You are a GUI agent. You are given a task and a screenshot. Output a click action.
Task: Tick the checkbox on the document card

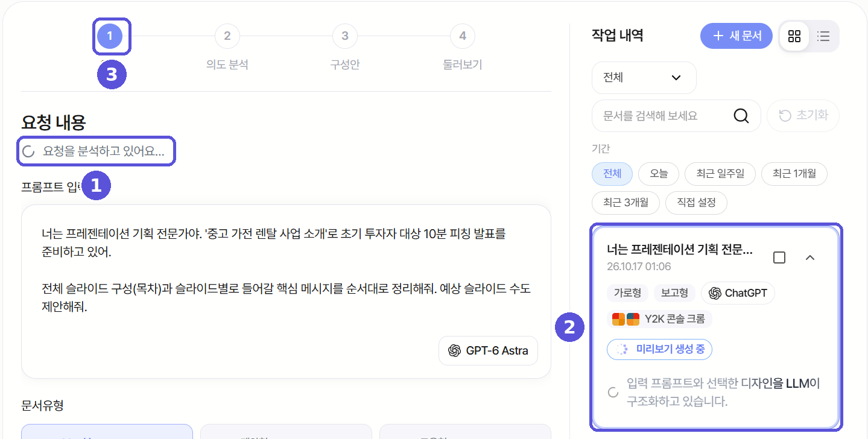point(779,257)
